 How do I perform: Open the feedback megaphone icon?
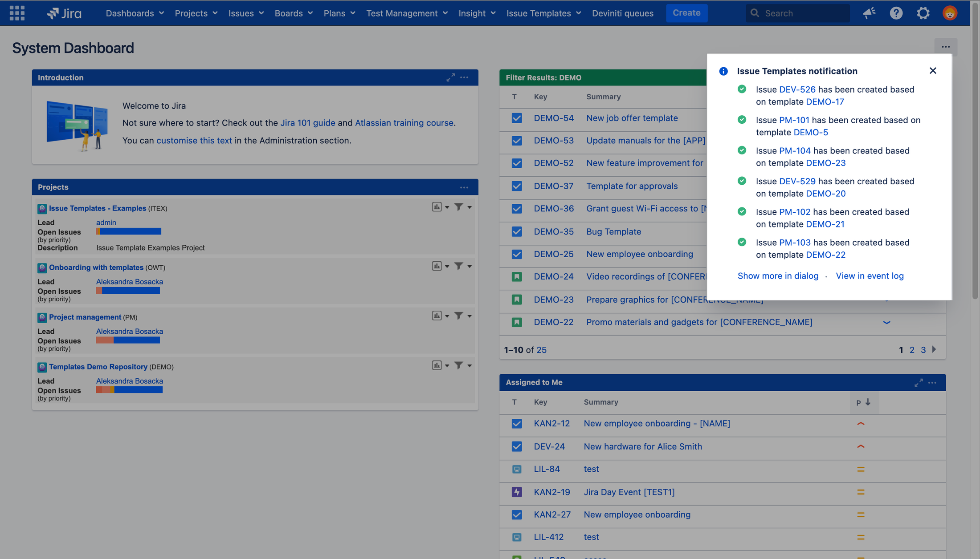pos(869,13)
